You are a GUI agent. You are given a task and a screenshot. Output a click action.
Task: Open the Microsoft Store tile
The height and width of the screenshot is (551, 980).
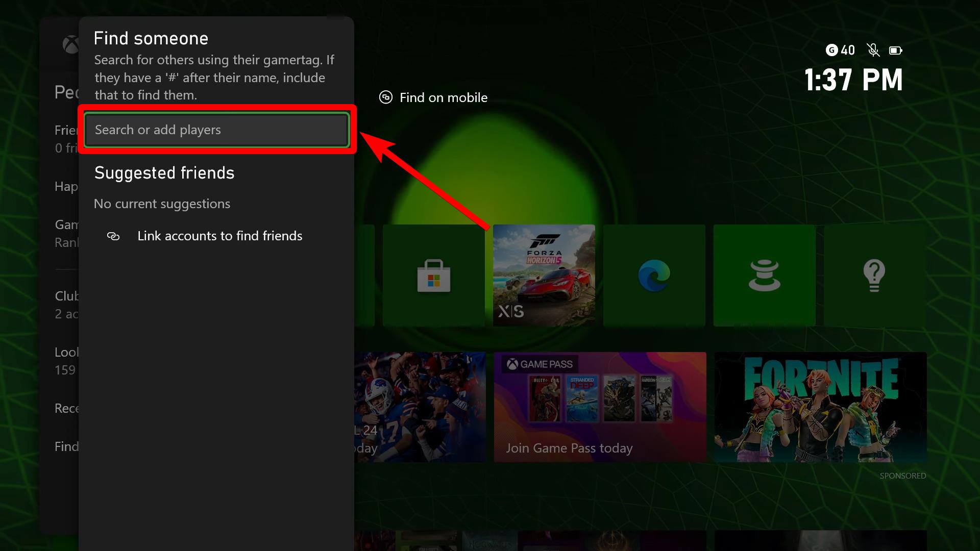coord(433,275)
